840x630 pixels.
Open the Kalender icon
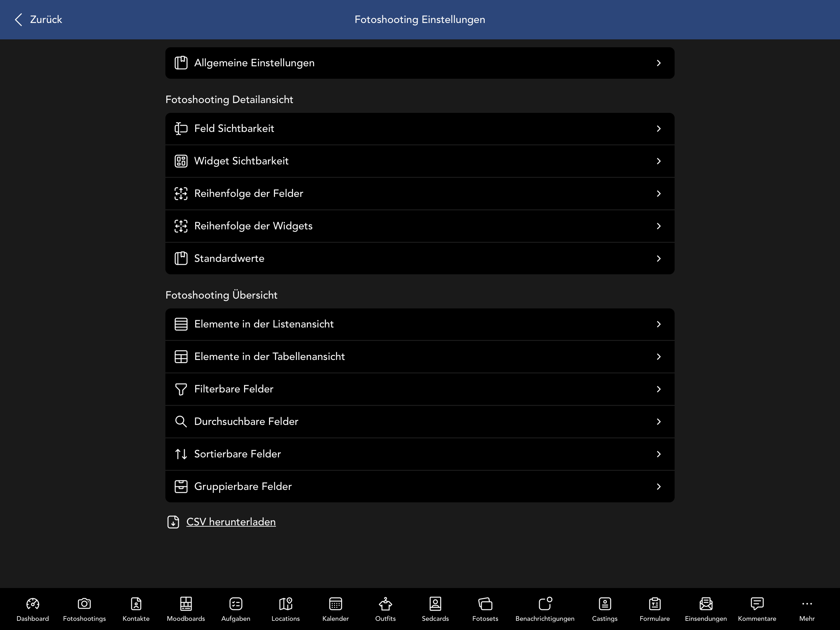pos(335,603)
